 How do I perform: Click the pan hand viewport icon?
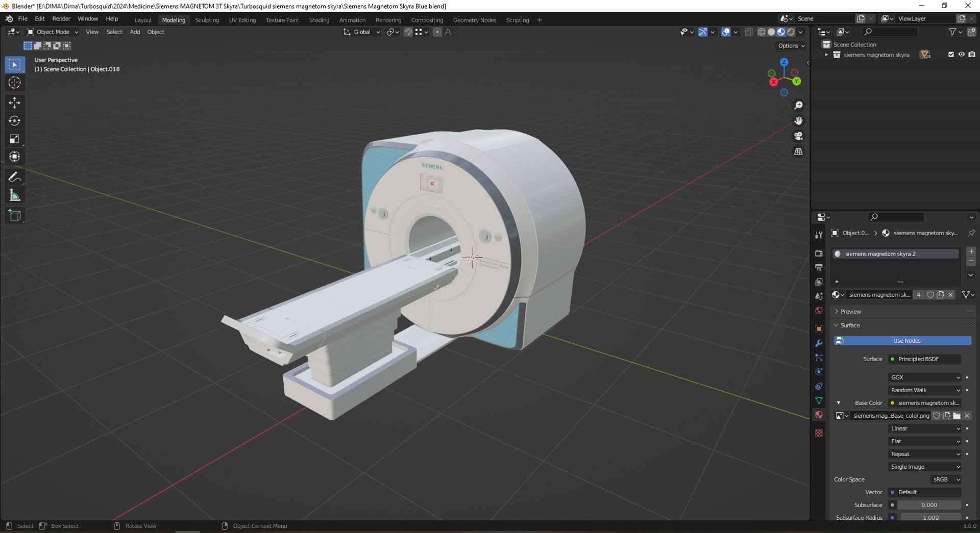[x=798, y=121]
